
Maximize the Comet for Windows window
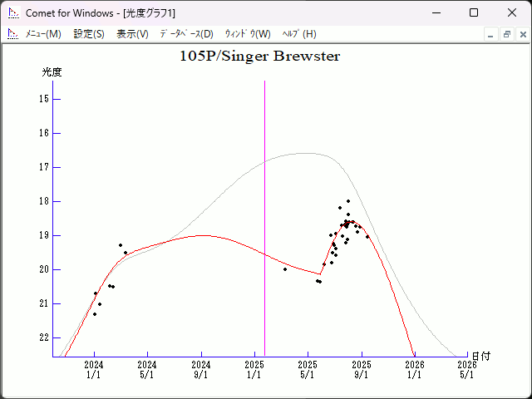pyautogui.click(x=473, y=12)
